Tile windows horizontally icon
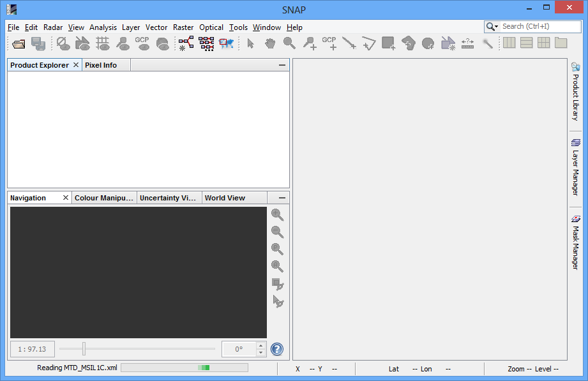 click(509, 43)
